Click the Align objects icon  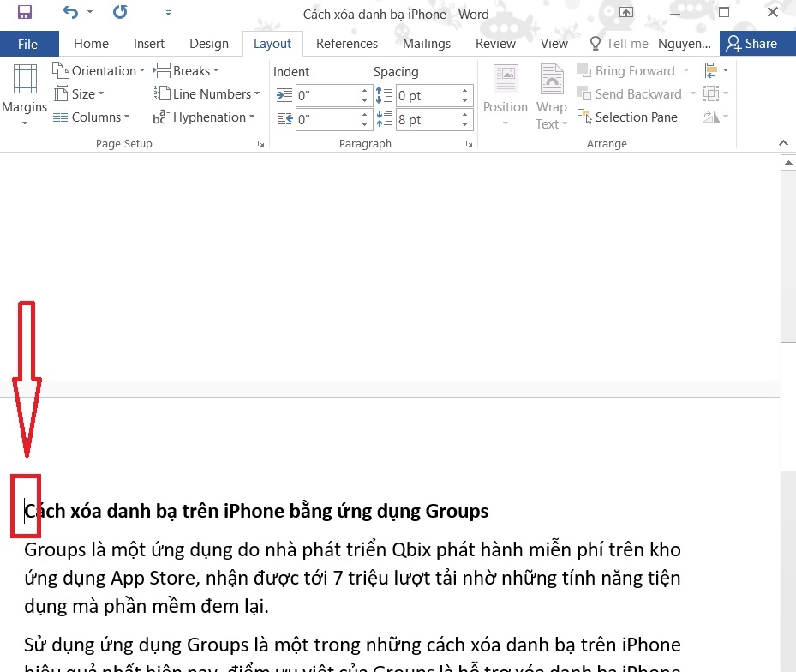coord(715,70)
